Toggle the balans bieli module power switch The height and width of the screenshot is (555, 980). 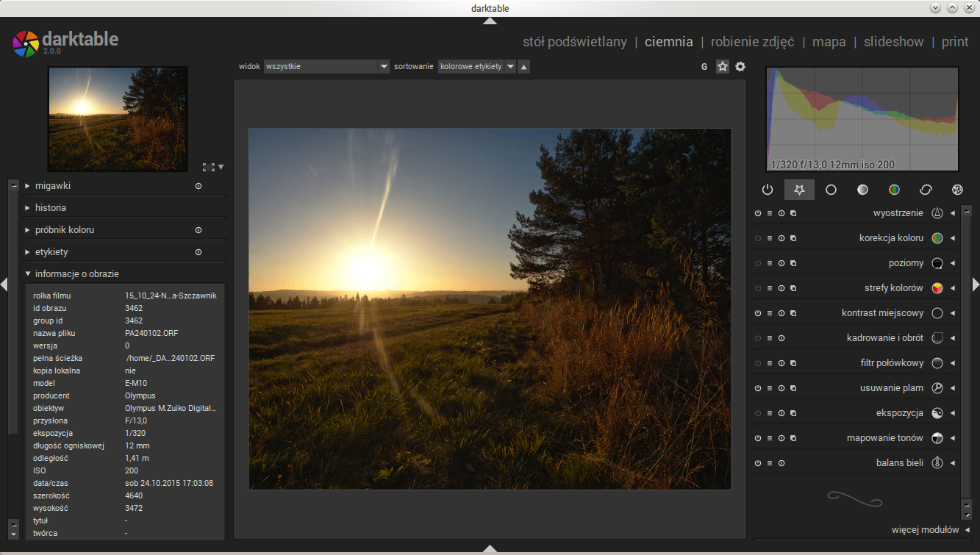pyautogui.click(x=758, y=463)
